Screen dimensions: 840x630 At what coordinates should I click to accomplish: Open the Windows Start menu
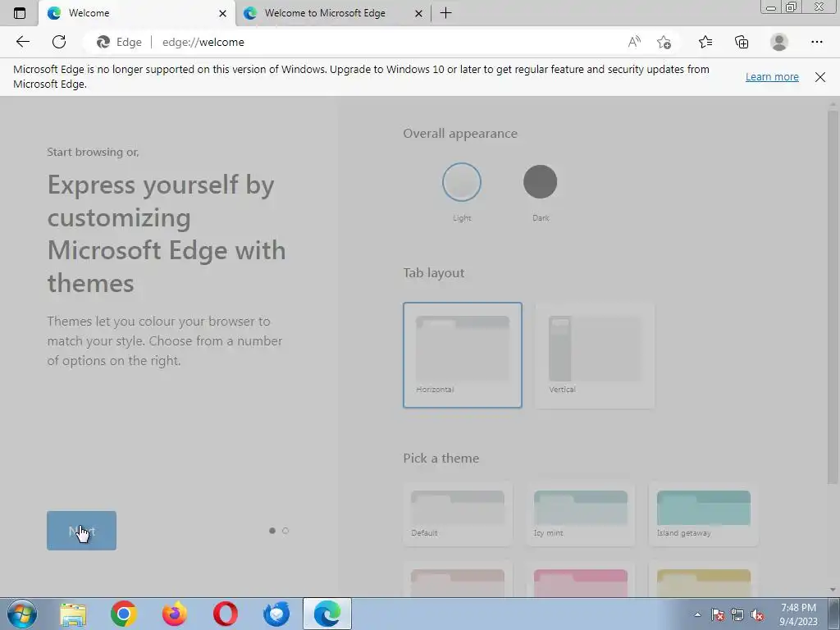[22, 614]
